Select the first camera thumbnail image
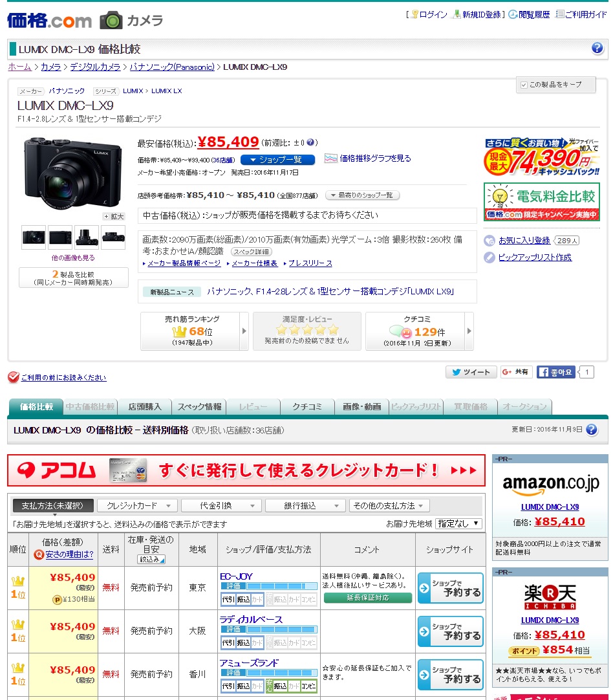 34,238
